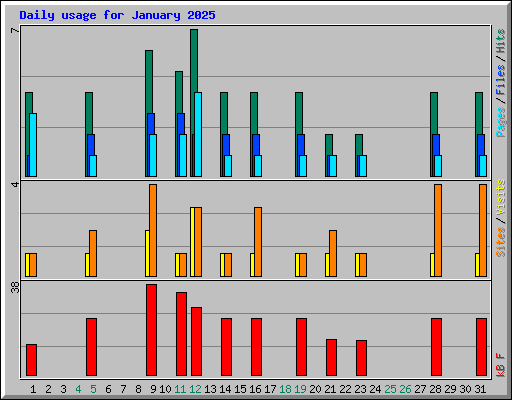Click the day label "14" on the x-axis
Image resolution: width=512 pixels, height=400 pixels.
[225, 389]
